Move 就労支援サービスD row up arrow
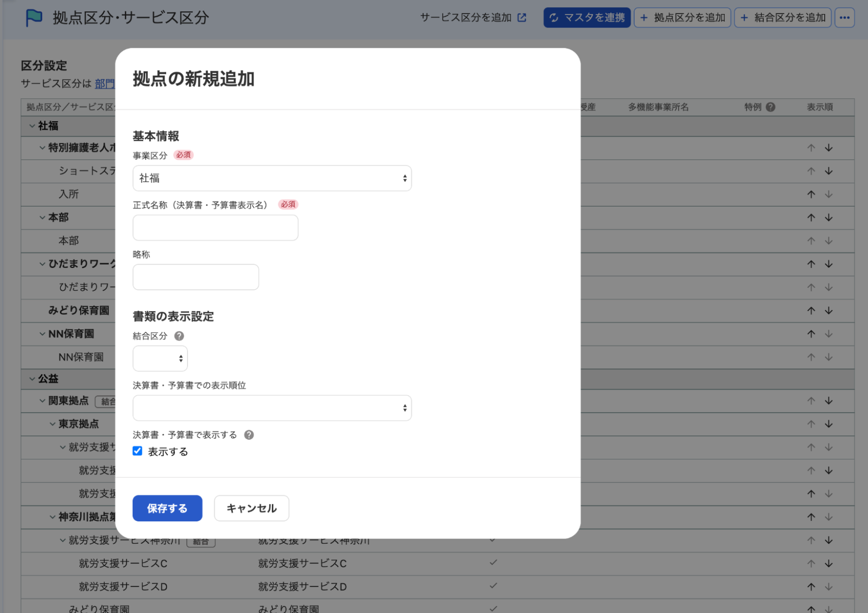This screenshot has height=613, width=868. tap(811, 587)
